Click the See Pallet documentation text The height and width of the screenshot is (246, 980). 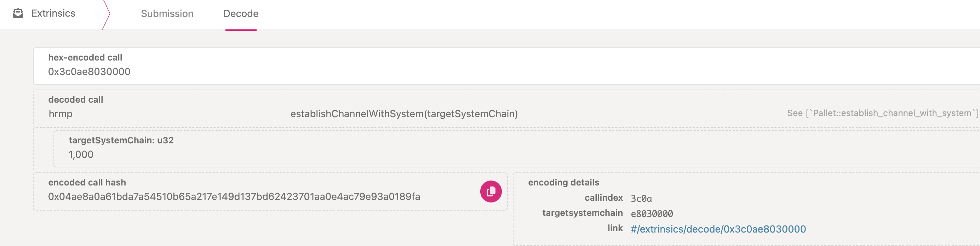[x=883, y=113]
